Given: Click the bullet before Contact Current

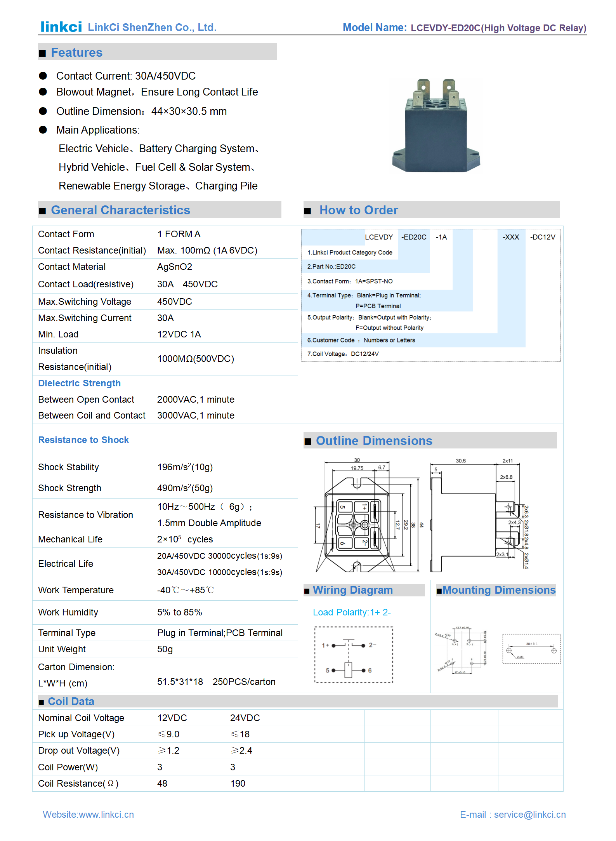Looking at the screenshot, I should 43,76.
